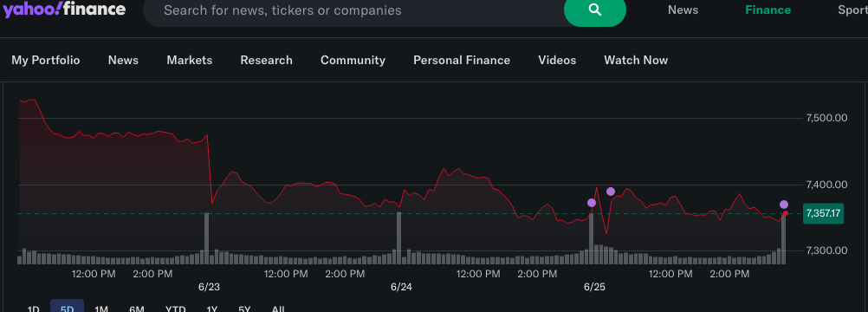
Task: Click the green search magnifier button
Action: pyautogui.click(x=594, y=10)
